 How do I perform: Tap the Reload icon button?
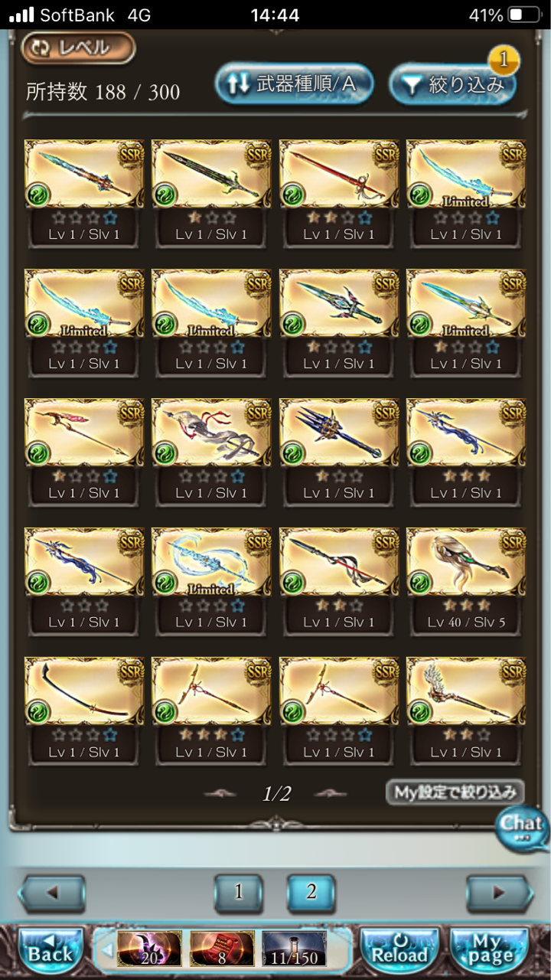399,950
